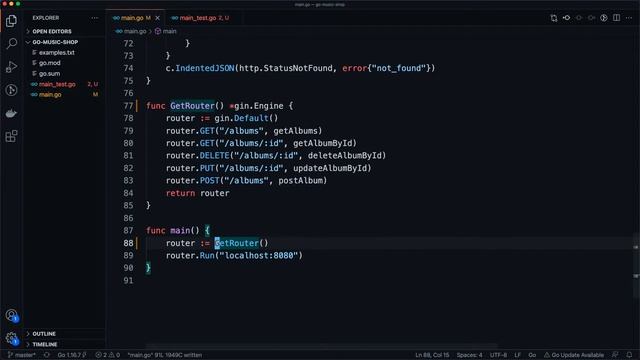Click the Go to previous change icon
640x360 pixels.
pyautogui.click(x=567, y=18)
